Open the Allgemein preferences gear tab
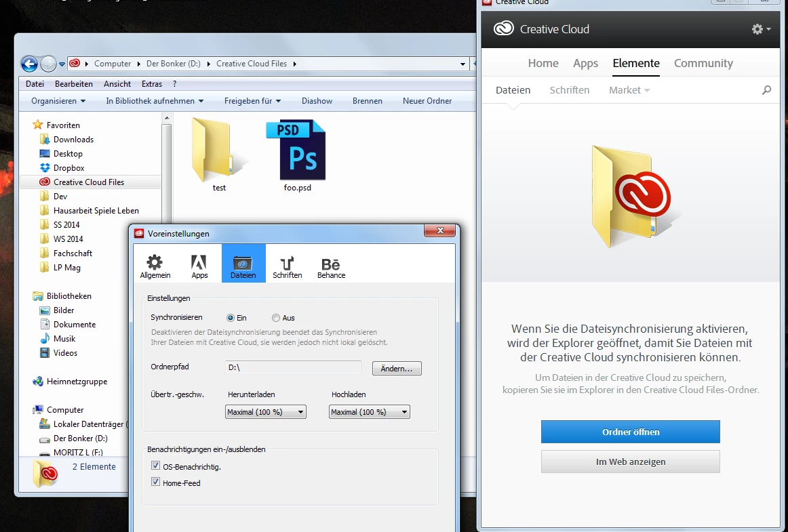 pos(155,265)
